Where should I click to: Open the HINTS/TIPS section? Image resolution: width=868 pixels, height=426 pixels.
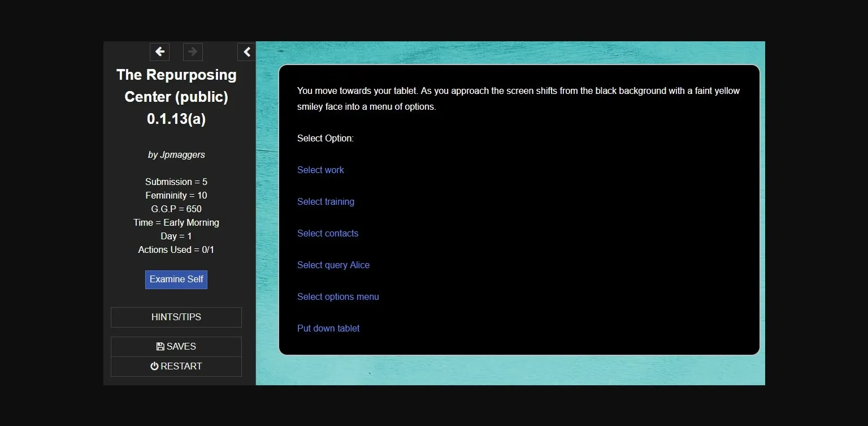click(176, 317)
